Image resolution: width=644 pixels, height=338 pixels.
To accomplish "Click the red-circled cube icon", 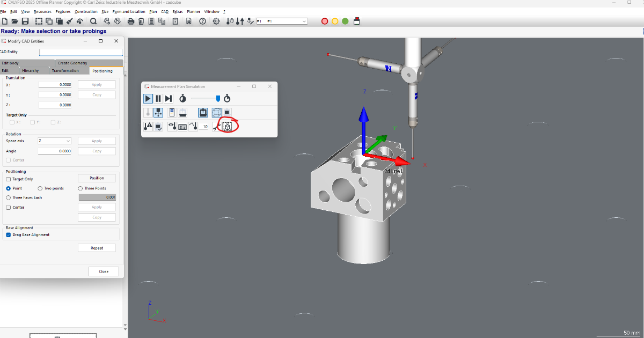I will (228, 127).
